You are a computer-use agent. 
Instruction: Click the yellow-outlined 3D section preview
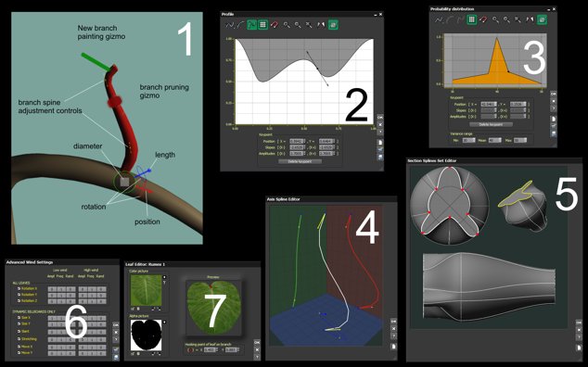(x=522, y=205)
